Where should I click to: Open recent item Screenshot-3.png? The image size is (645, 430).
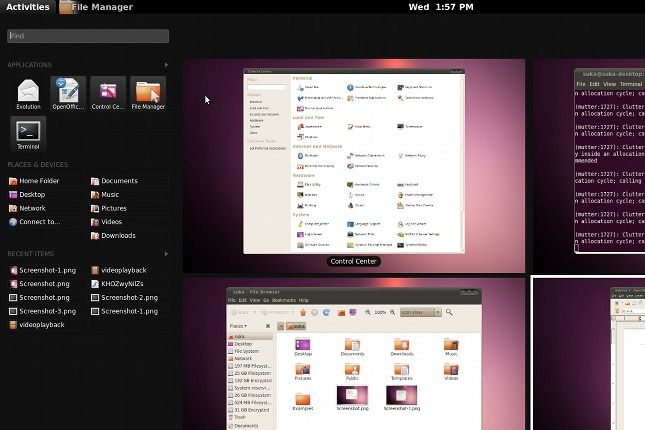point(46,311)
